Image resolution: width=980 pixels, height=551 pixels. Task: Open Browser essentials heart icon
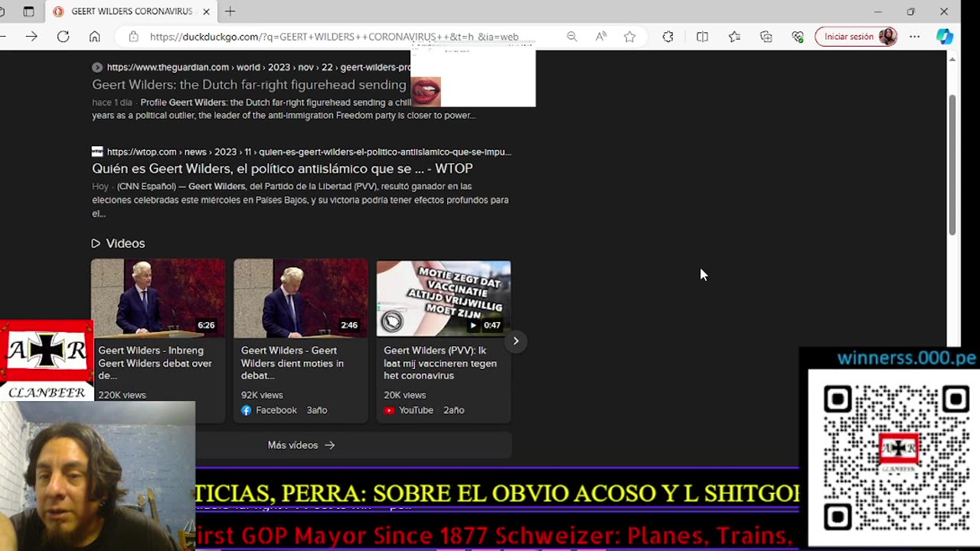(x=798, y=37)
